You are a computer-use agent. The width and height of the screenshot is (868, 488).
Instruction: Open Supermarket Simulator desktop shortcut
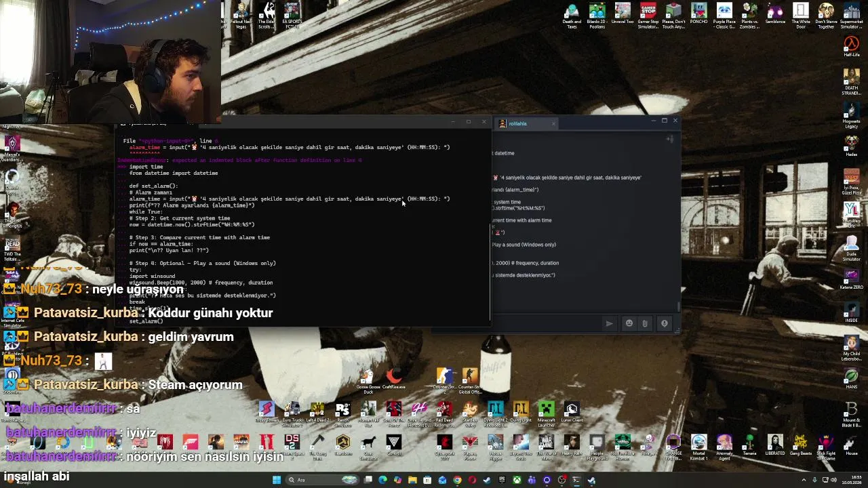click(852, 16)
